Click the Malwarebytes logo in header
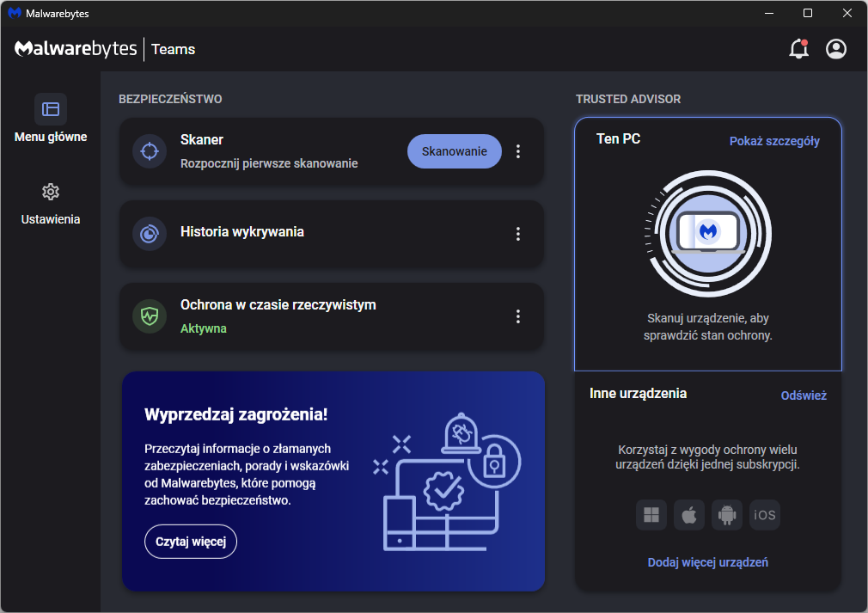The image size is (868, 613). point(76,49)
